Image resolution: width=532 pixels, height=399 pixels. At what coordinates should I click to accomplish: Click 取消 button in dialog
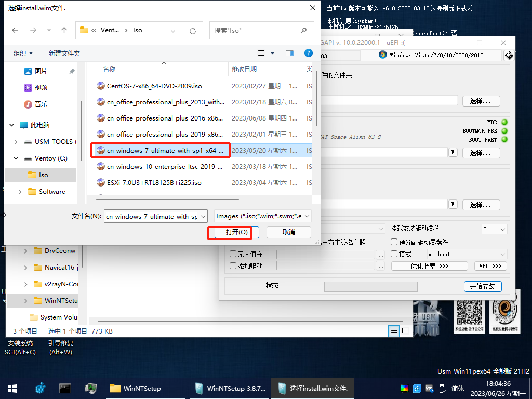(289, 232)
